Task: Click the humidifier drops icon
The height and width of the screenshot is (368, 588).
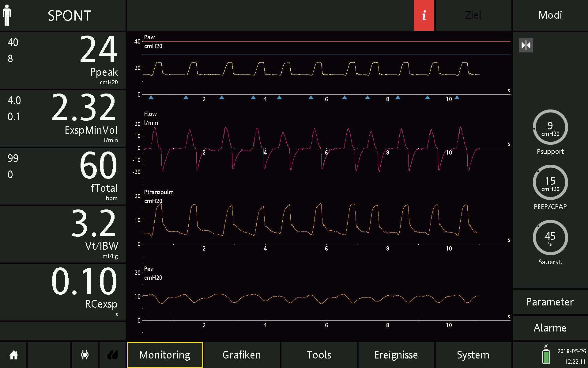Action: (112, 355)
